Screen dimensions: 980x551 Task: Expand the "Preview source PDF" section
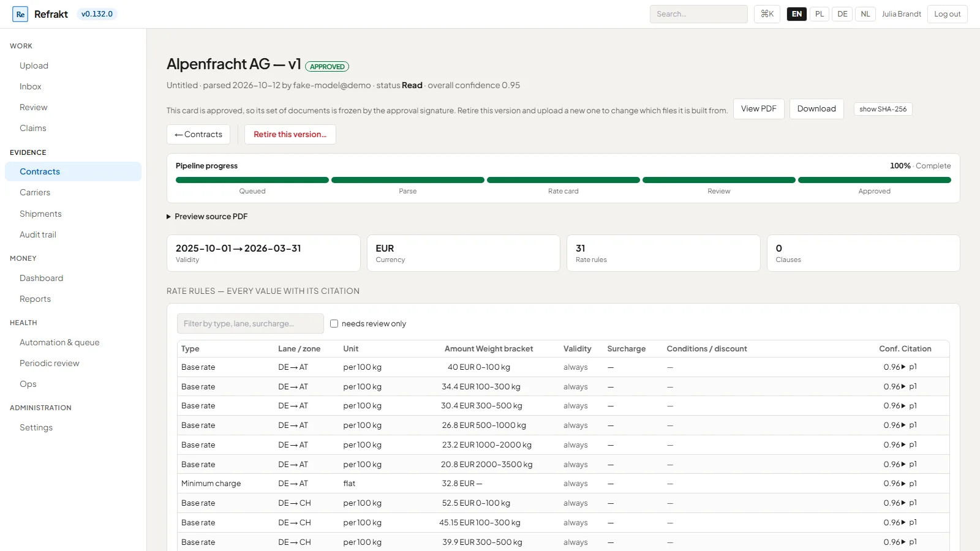(x=207, y=217)
